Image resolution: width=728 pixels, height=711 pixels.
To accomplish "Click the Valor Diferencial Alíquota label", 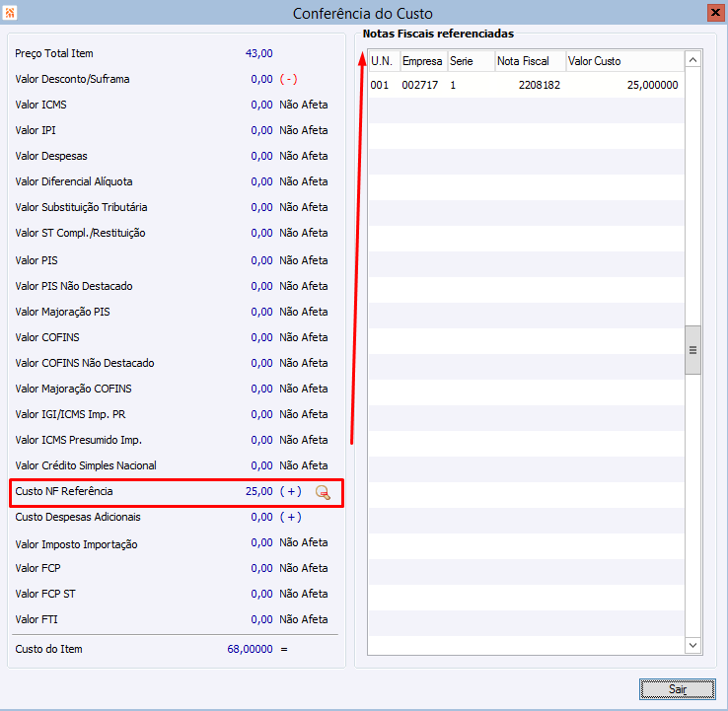I will coord(74,181).
